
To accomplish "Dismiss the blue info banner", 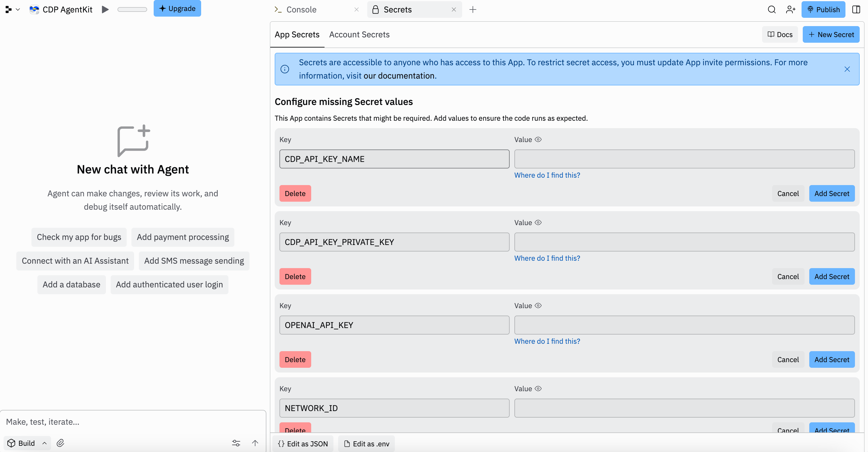I will pyautogui.click(x=847, y=69).
